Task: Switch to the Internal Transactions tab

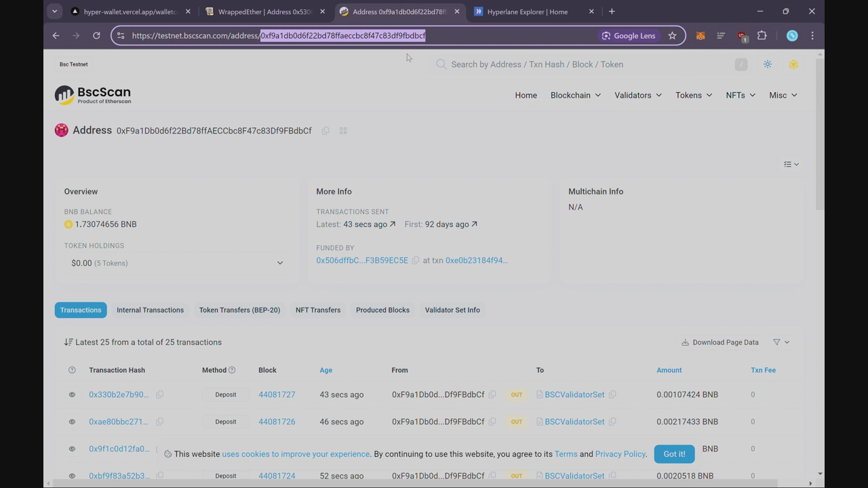Action: coord(150,310)
